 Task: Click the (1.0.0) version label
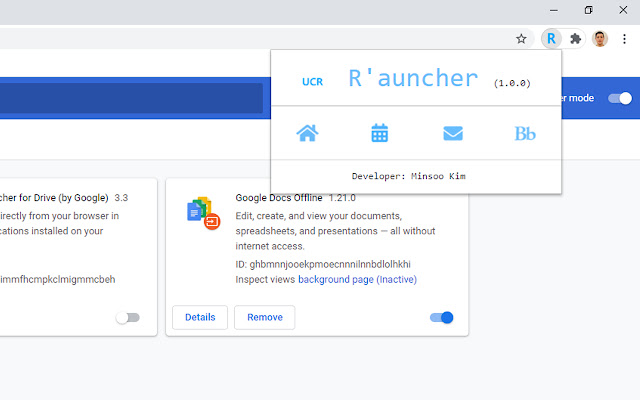512,83
